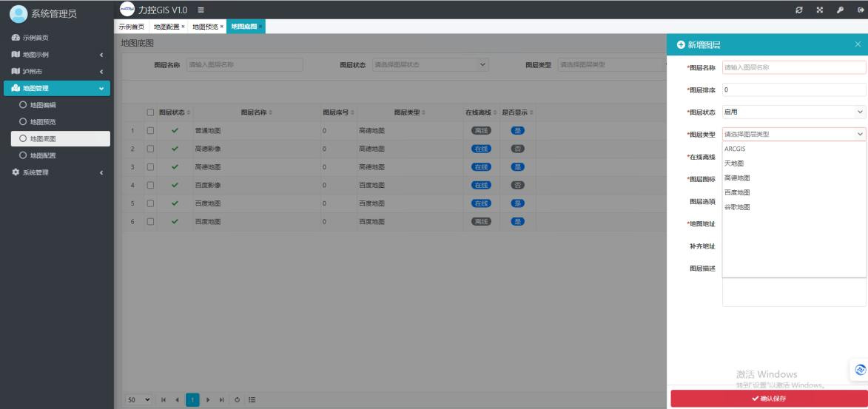Switch to the 地图配置 tab
868x409 pixels.
pyautogui.click(x=169, y=27)
